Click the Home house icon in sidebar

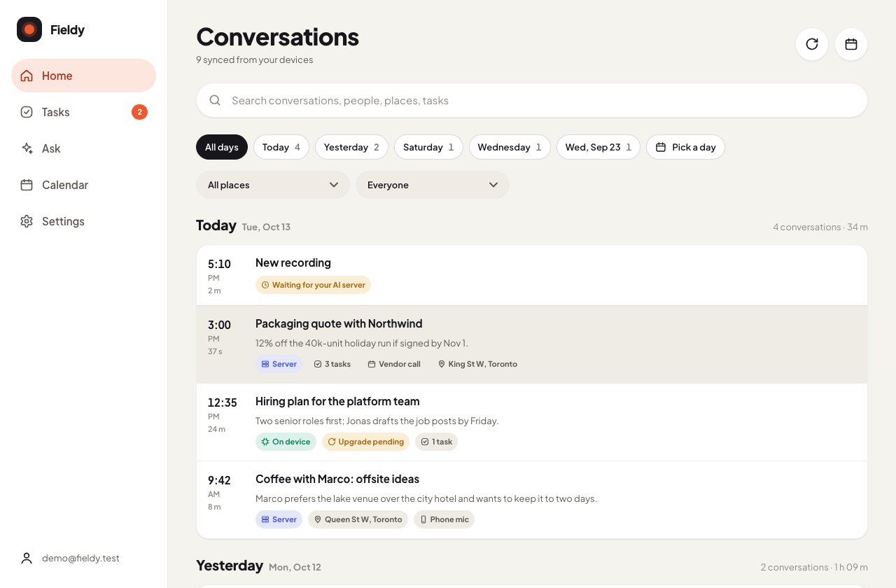[x=27, y=76]
